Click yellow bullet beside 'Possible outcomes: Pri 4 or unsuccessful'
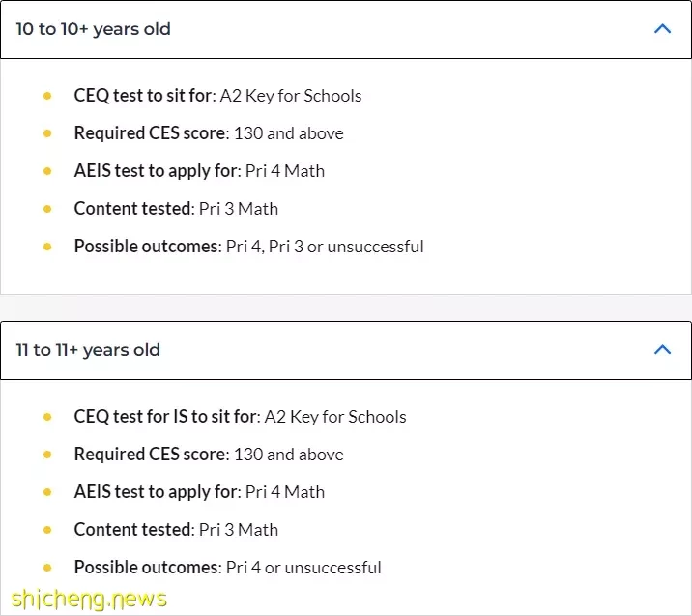This screenshot has width=692, height=616. (47, 568)
